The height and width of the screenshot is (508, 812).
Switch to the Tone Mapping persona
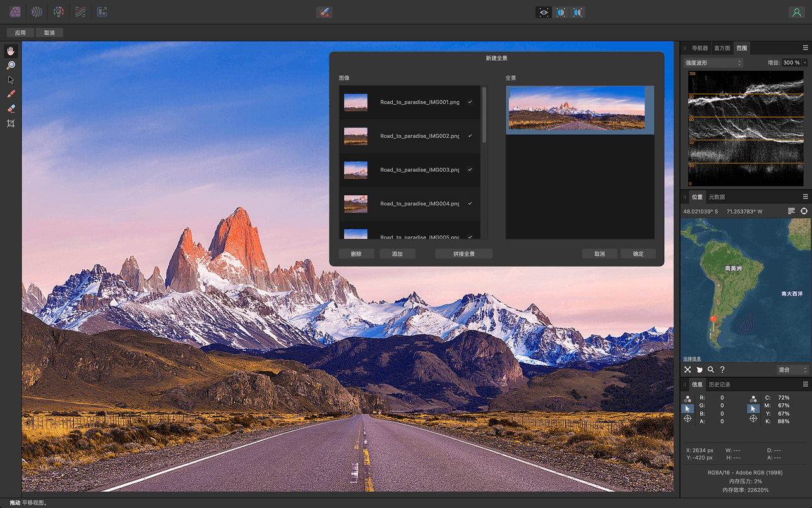[80, 11]
